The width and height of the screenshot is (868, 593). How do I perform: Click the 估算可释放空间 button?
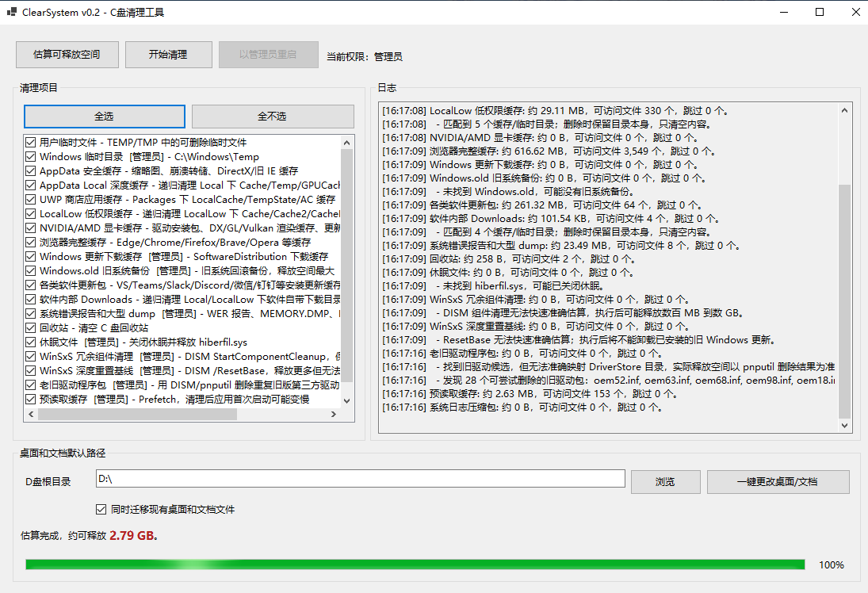click(67, 55)
